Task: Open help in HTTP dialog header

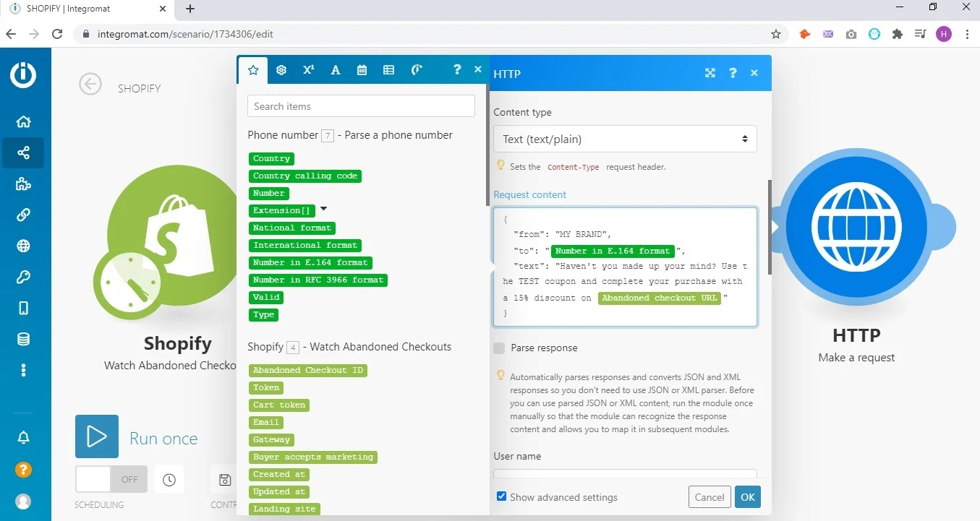Action: click(733, 73)
